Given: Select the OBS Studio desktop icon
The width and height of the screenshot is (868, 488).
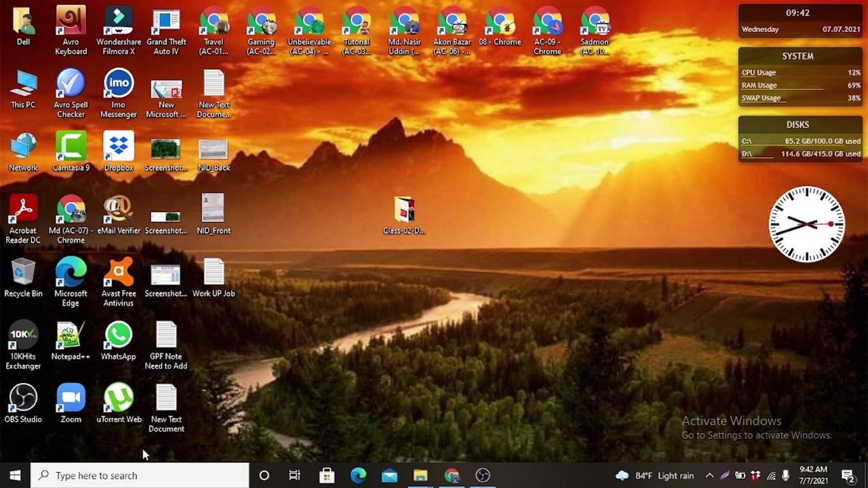Looking at the screenshot, I should pos(23,404).
